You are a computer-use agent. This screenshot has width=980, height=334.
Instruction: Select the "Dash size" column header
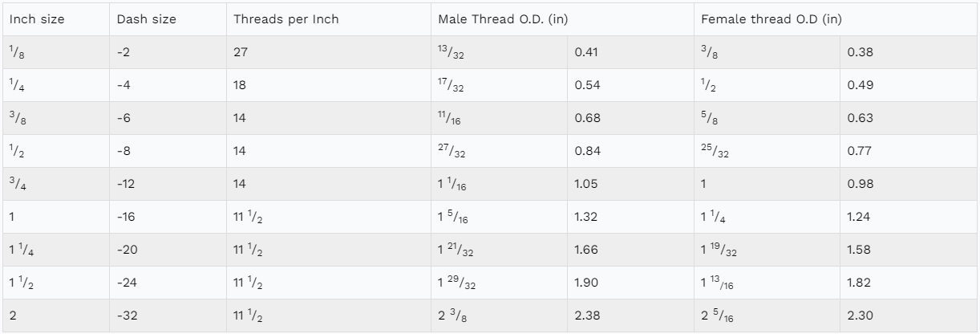146,19
